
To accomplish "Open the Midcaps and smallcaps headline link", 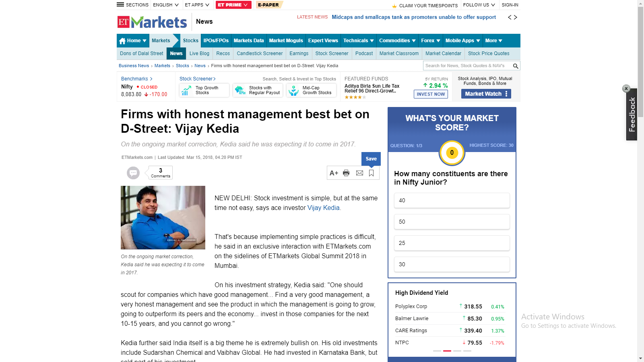I will pyautogui.click(x=414, y=17).
